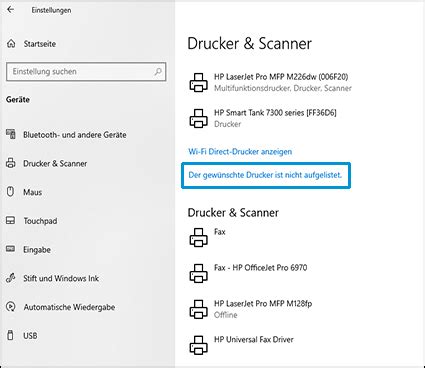Click the Automatische Wiedergabe icon
Viewport: 425px width, 368px height.
11,307
